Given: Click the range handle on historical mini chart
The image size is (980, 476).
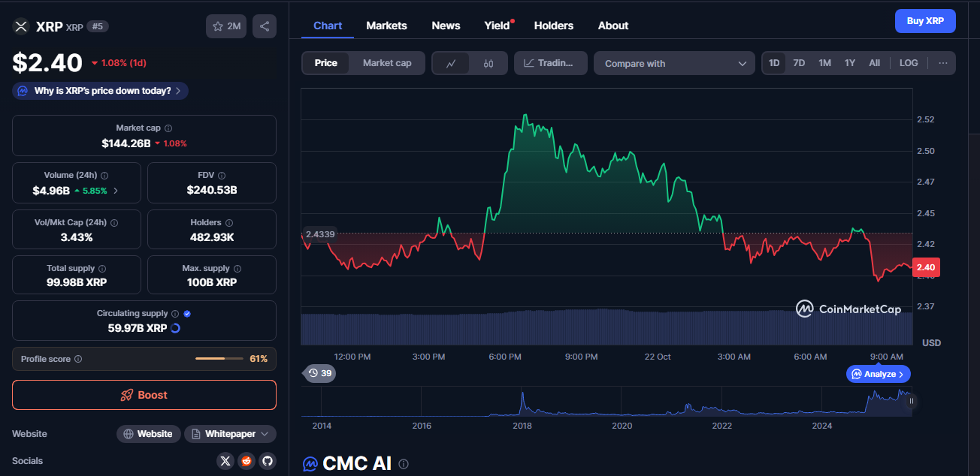Looking at the screenshot, I should click(912, 401).
